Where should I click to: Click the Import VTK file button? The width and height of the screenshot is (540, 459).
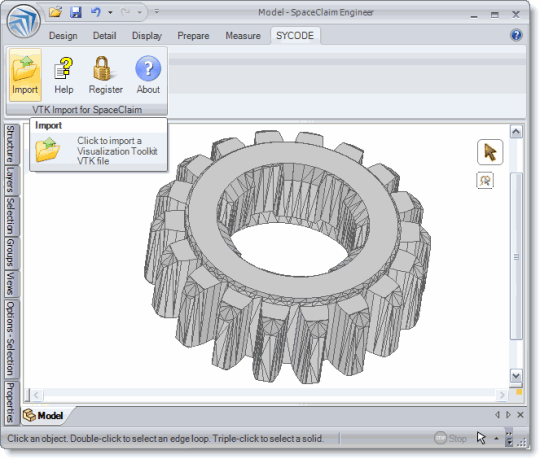(25, 75)
